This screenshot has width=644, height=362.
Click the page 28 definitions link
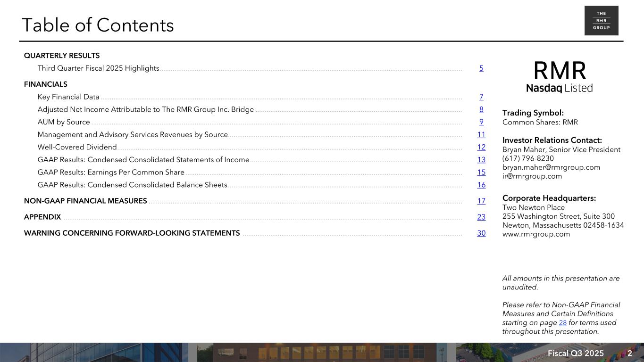[x=562, y=323]
